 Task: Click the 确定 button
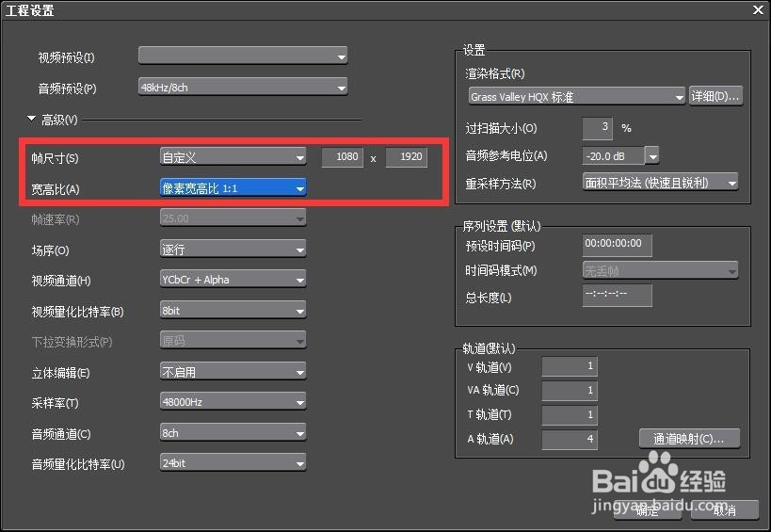pos(648,510)
